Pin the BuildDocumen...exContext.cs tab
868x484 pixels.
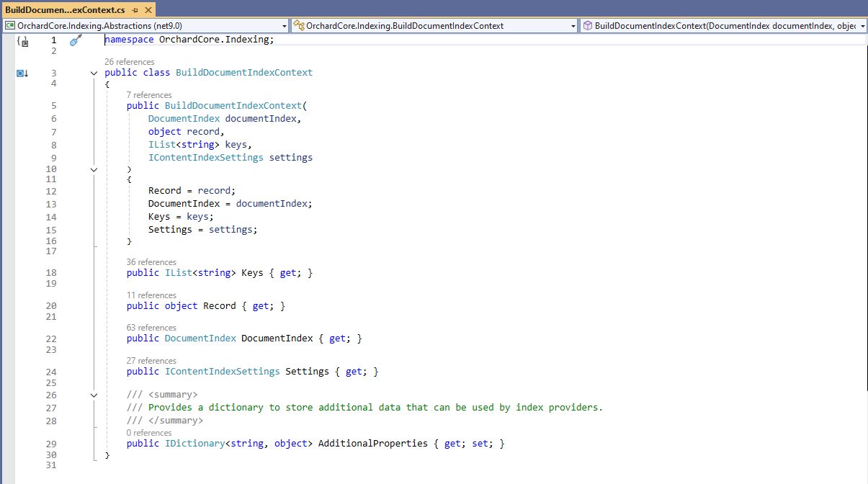[135, 10]
